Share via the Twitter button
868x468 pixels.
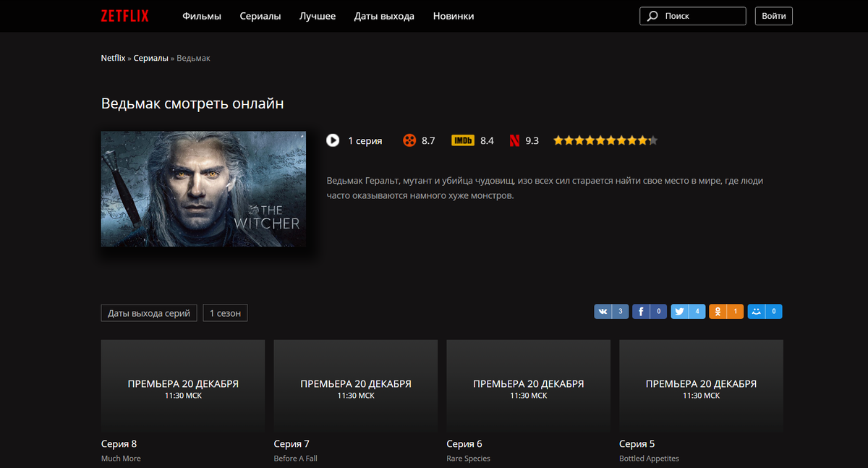(x=688, y=312)
